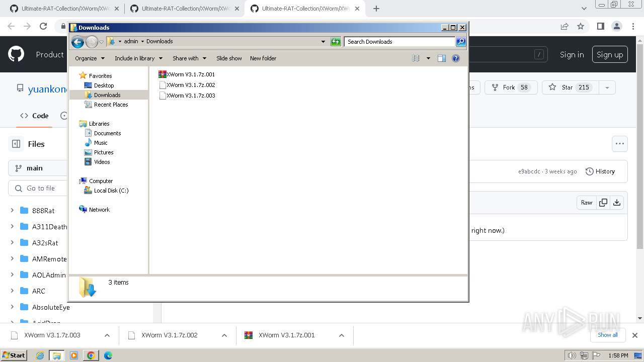Launch Internet Explorer from taskbar

coord(40,355)
